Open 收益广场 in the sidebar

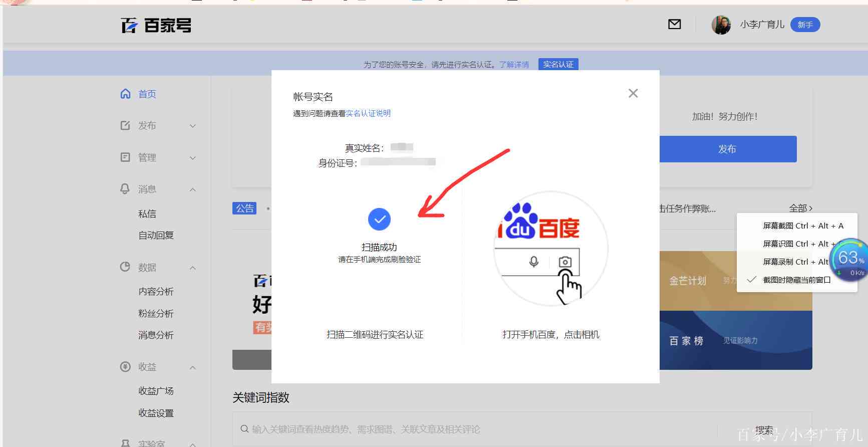coord(156,390)
